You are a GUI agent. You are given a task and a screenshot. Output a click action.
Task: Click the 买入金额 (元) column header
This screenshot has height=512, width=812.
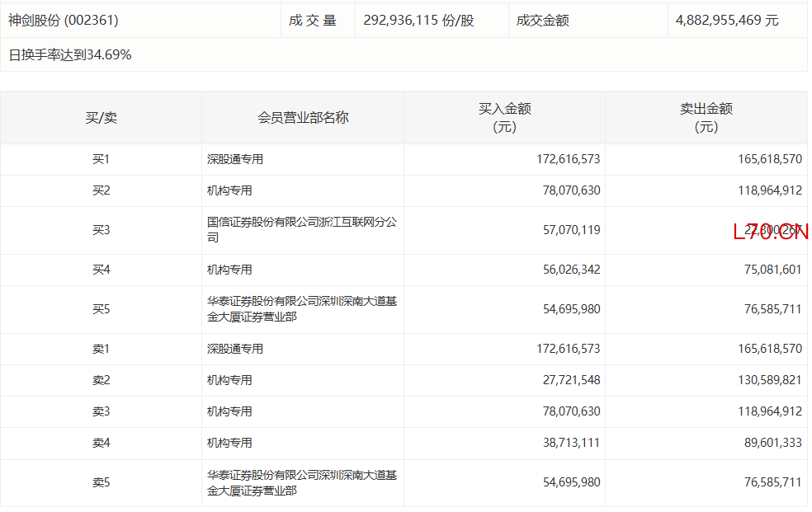pos(504,118)
